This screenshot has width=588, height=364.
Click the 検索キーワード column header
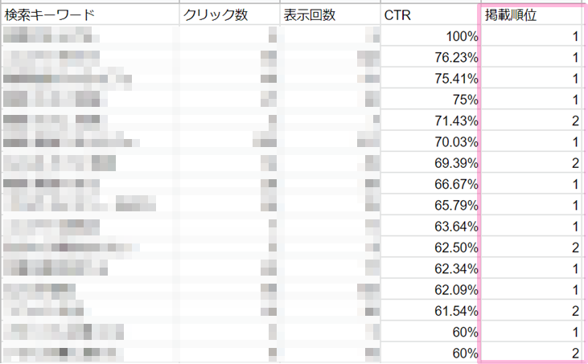[x=48, y=15]
